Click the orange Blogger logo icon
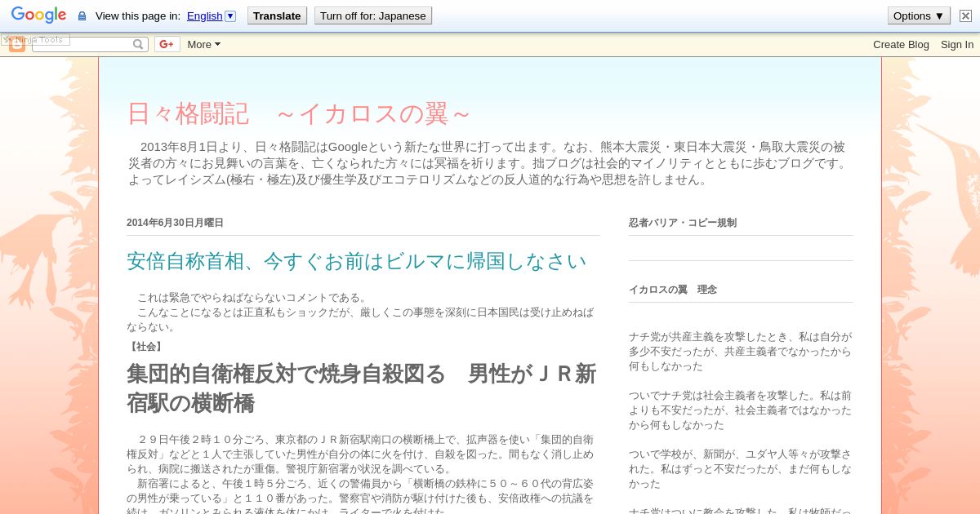Image resolution: width=980 pixels, height=514 pixels. (x=17, y=45)
